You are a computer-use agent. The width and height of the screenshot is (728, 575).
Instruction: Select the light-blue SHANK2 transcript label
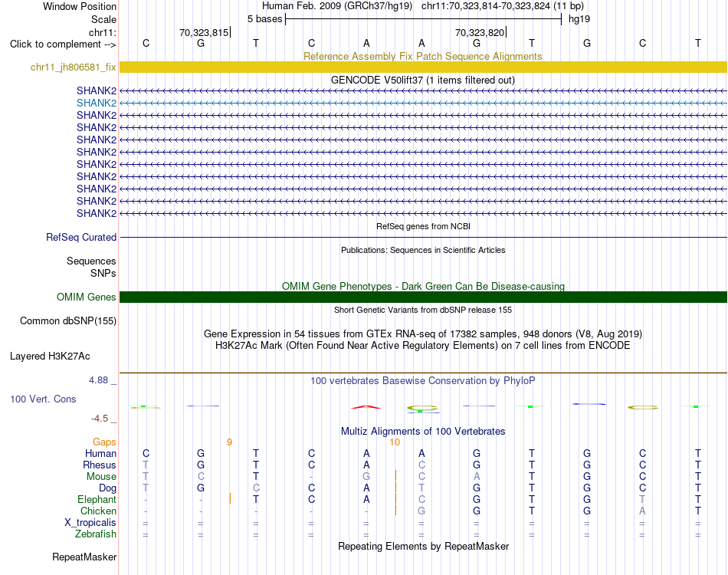tap(97, 103)
